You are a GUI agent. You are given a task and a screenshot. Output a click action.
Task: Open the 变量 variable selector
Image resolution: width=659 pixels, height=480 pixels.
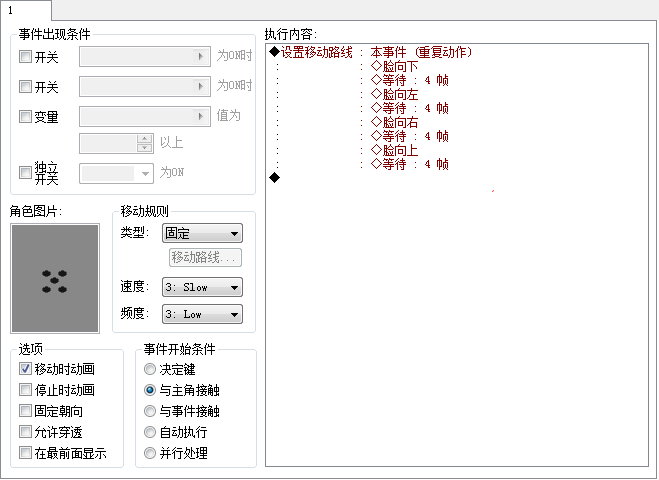click(x=145, y=116)
